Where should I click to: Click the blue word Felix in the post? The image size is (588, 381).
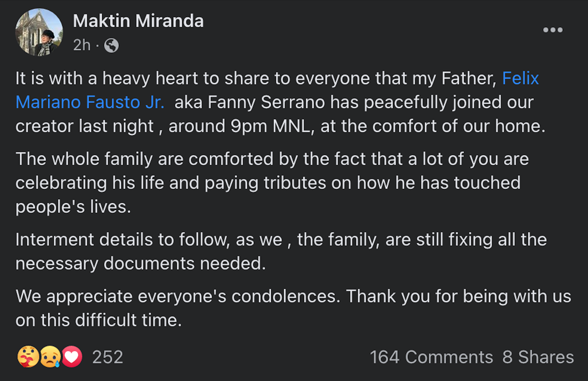520,78
